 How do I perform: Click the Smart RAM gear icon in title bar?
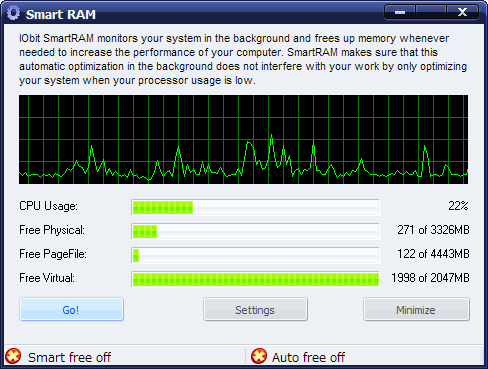(13, 13)
